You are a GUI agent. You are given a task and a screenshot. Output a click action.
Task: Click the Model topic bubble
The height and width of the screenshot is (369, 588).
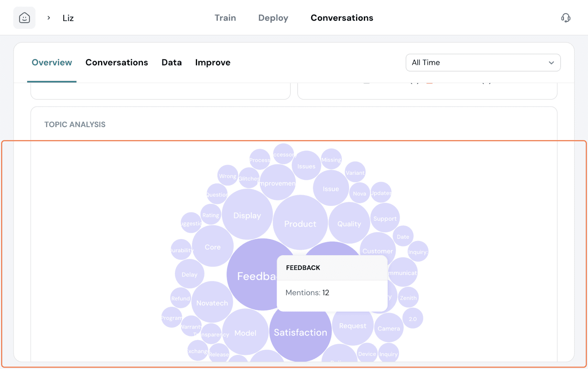(245, 333)
